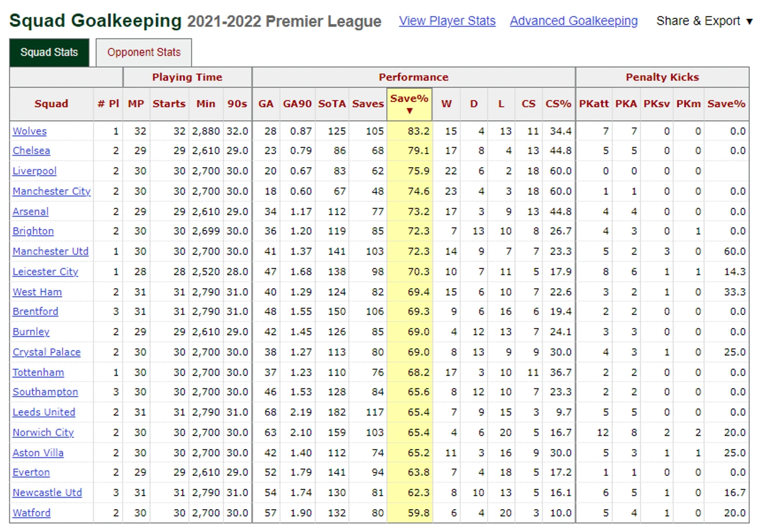Click the Squad column header
760x532 pixels.
click(52, 104)
